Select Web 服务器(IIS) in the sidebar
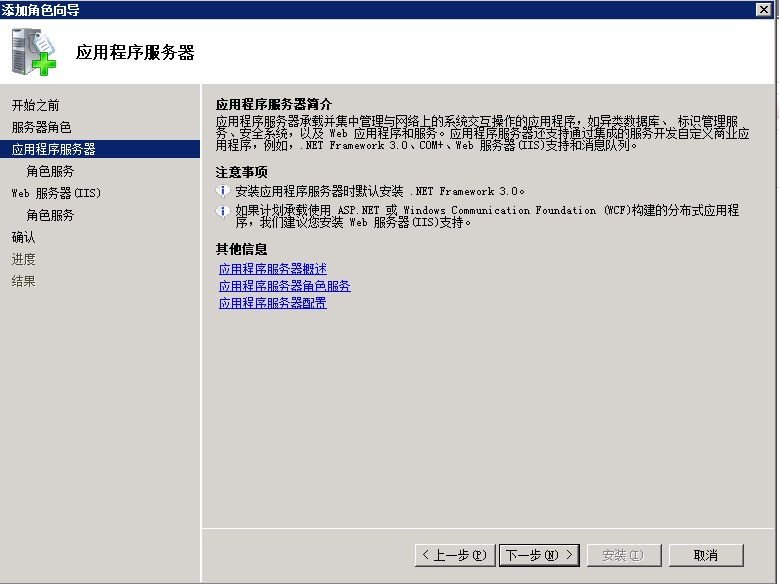Image resolution: width=779 pixels, height=584 pixels. pyautogui.click(x=56, y=193)
